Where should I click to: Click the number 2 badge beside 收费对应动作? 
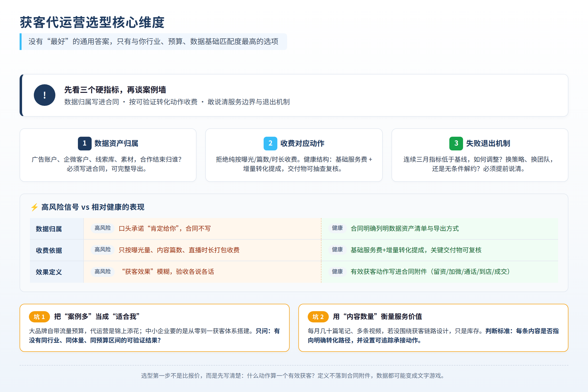point(270,143)
